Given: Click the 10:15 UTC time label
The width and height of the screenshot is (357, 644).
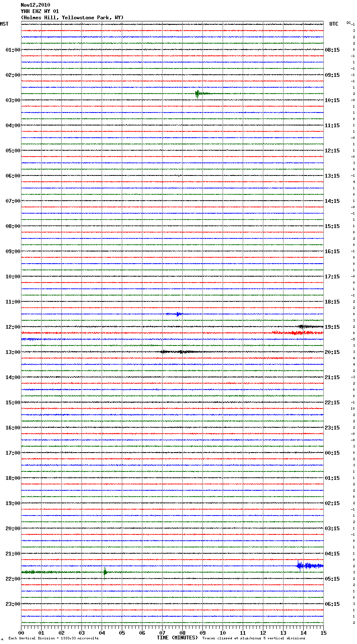Looking at the screenshot, I should tap(332, 100).
